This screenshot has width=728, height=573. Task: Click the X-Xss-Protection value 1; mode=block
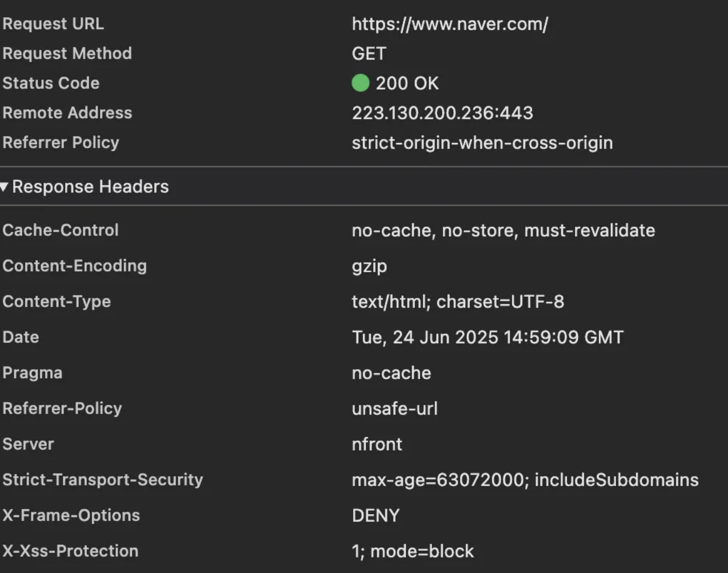tap(413, 551)
